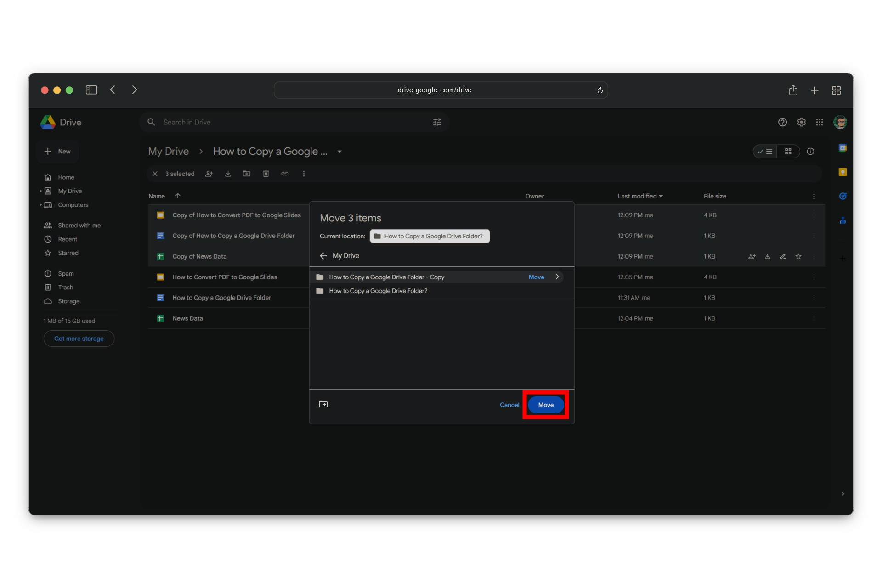Screen dimensions: 882x588
Task: Switch to grid layout view
Action: pos(788,152)
